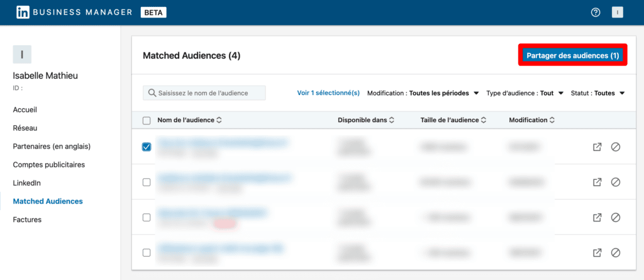The height and width of the screenshot is (280, 644).
Task: Tick the select-all checkbox in table header
Action: pos(147,120)
